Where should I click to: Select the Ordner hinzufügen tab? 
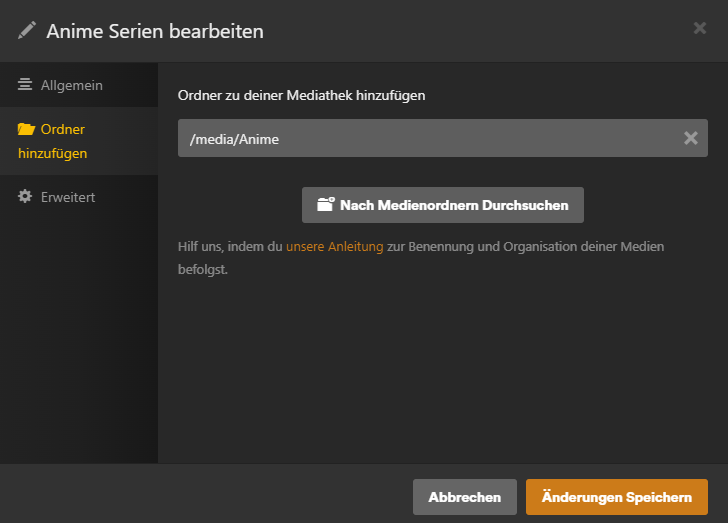[x=79, y=141]
